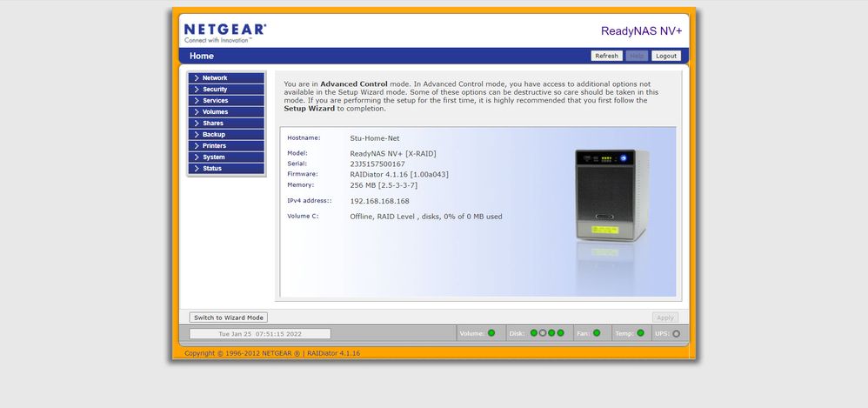Viewport: 868px width, 408px height.
Task: Click the ReadyNAS NV+ header title
Action: click(x=642, y=31)
